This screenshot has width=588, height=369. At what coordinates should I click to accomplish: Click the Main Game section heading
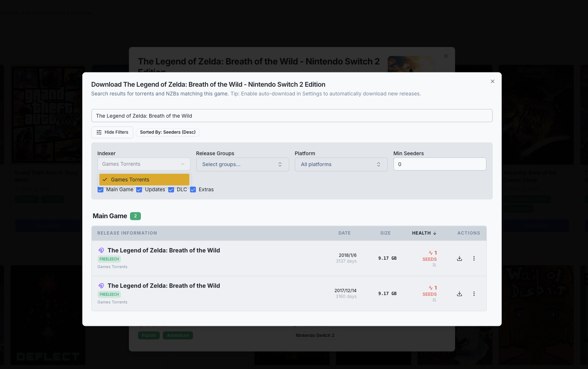click(x=110, y=216)
